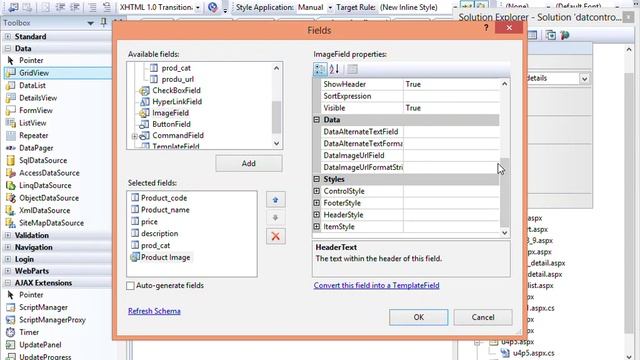
Task: Select ImageField in Available fields
Action: pyautogui.click(x=170, y=113)
